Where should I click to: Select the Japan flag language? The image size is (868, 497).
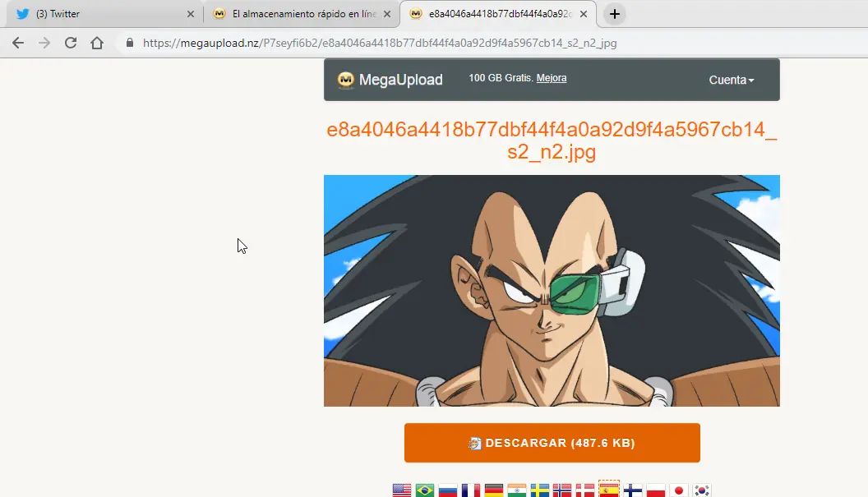pyautogui.click(x=679, y=490)
